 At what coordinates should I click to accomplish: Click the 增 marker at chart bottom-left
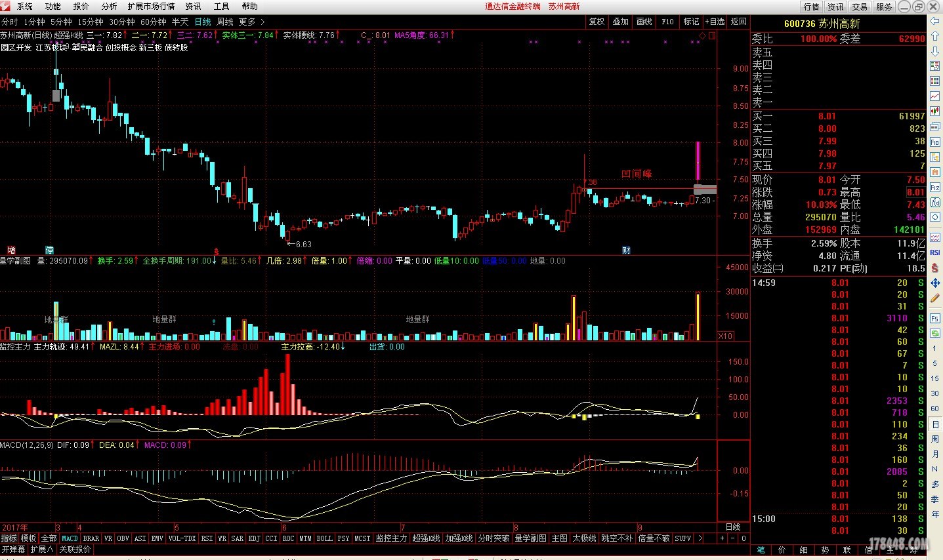pyautogui.click(x=11, y=250)
